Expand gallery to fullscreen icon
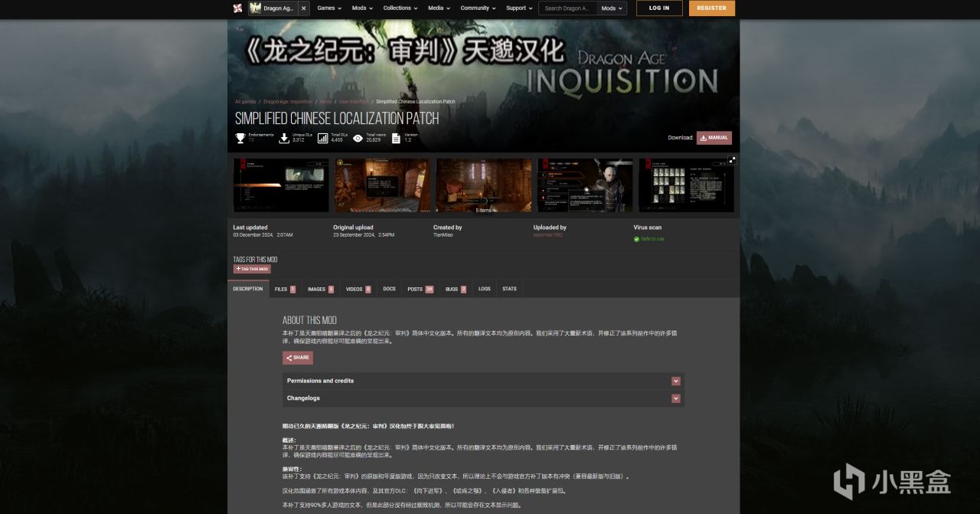The height and width of the screenshot is (514, 980). coord(732,159)
